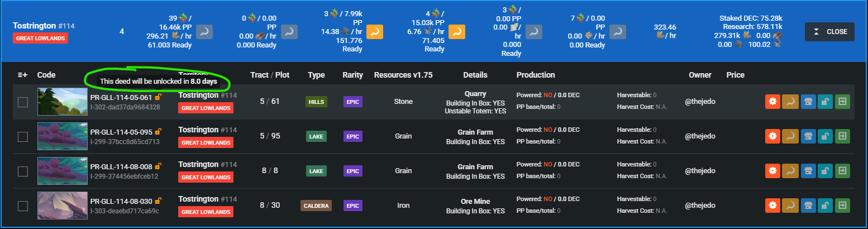Click lock icon beside code PR-GLL-114-08-008

(x=158, y=166)
